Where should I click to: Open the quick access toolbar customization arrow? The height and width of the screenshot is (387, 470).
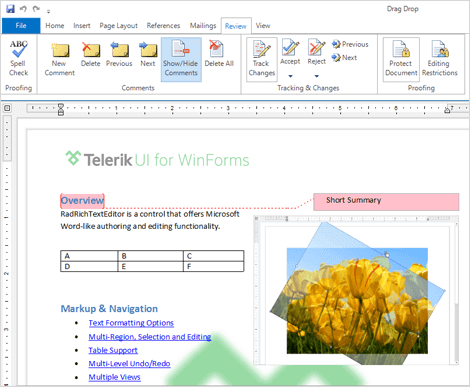(x=48, y=11)
